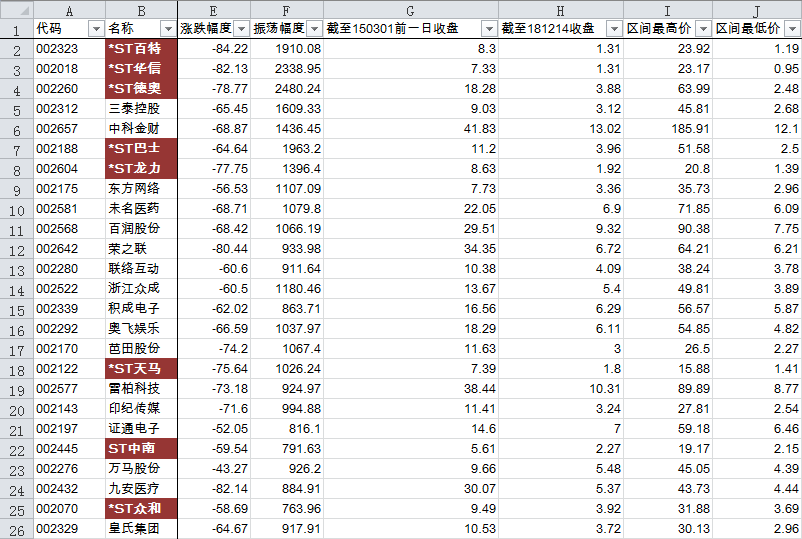This screenshot has width=802, height=539.
Task: Click cell ST中南
Action: coord(142,448)
